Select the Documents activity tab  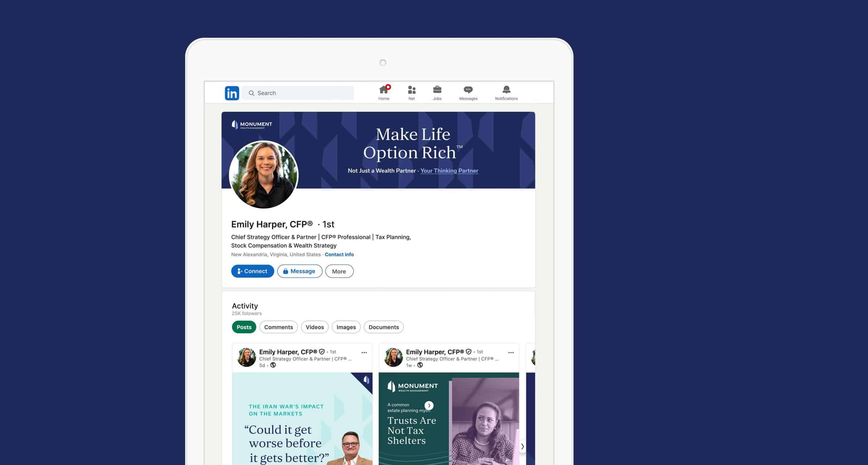coord(384,327)
